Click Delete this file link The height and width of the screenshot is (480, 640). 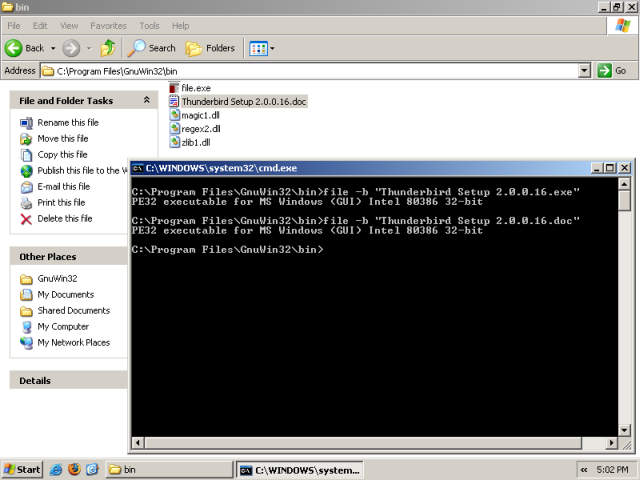(x=65, y=218)
